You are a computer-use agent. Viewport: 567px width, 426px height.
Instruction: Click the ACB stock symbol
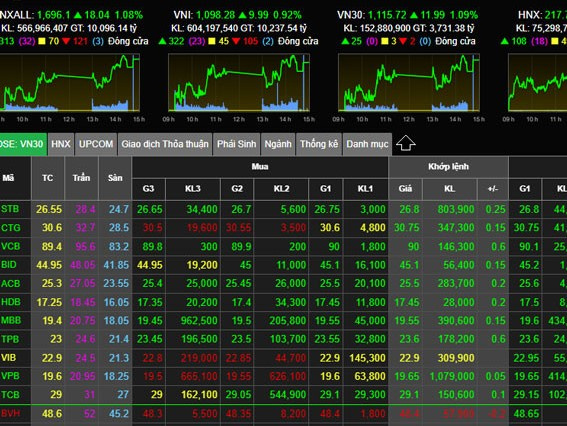pos(10,283)
